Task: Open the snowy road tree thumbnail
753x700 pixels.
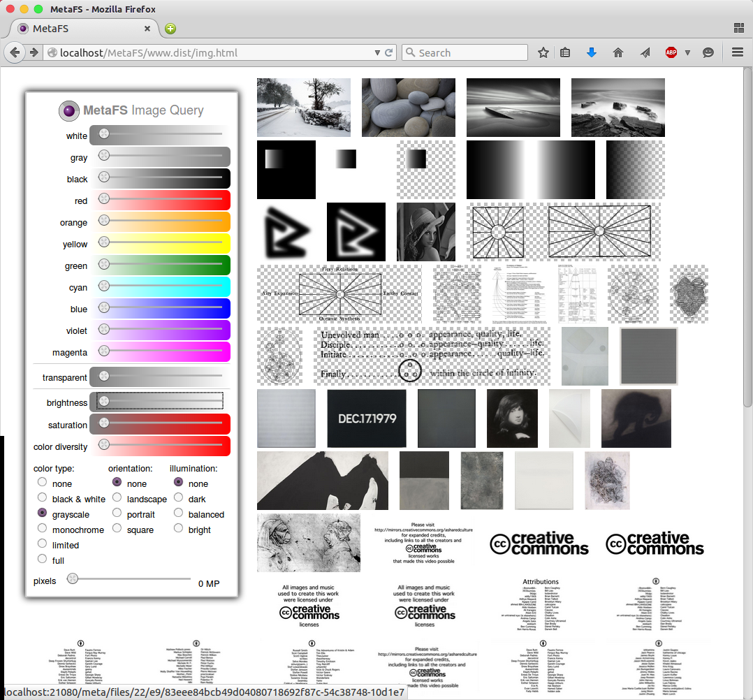Action: [303, 108]
